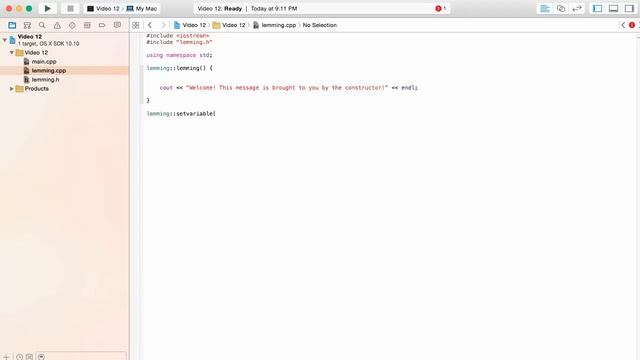Run the project with the Play button
The height and width of the screenshot is (360, 640).
[48, 8]
